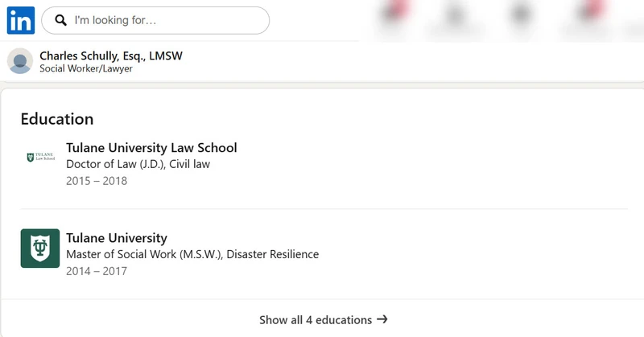Click the arrow beside Show all educations
The width and height of the screenshot is (644, 337).
(382, 319)
